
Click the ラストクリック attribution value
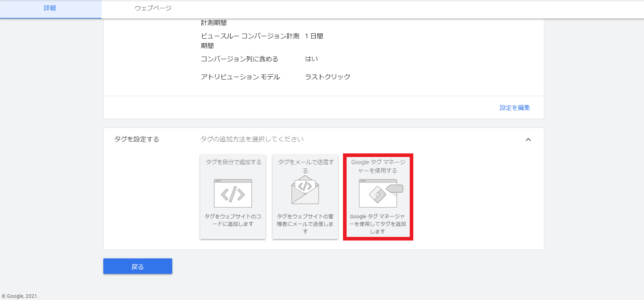328,77
